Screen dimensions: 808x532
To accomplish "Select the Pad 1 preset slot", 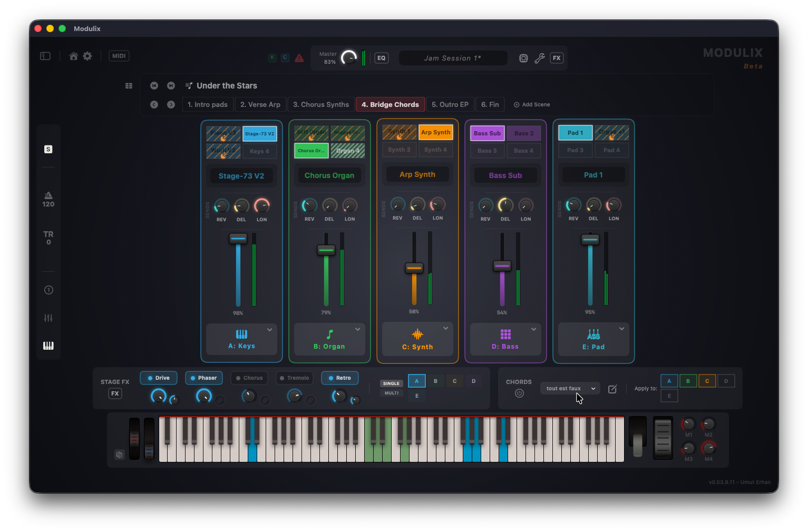I will tap(576, 133).
